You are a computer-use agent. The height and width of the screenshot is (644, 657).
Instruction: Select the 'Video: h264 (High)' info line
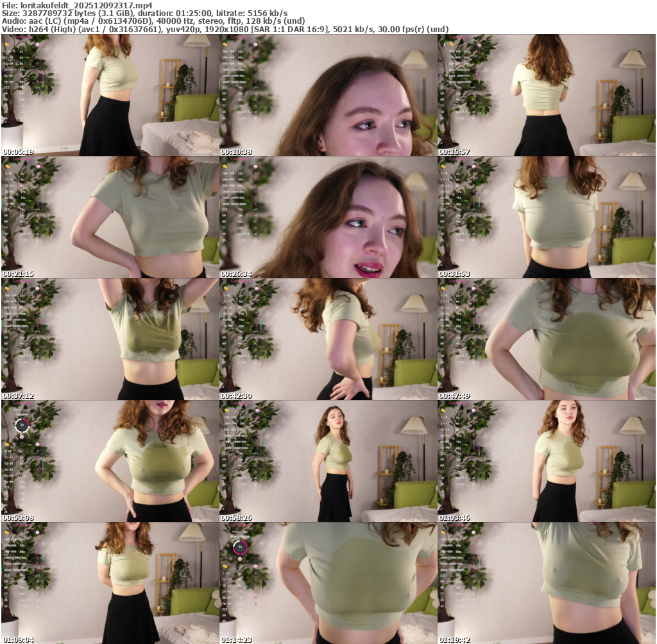point(225,30)
